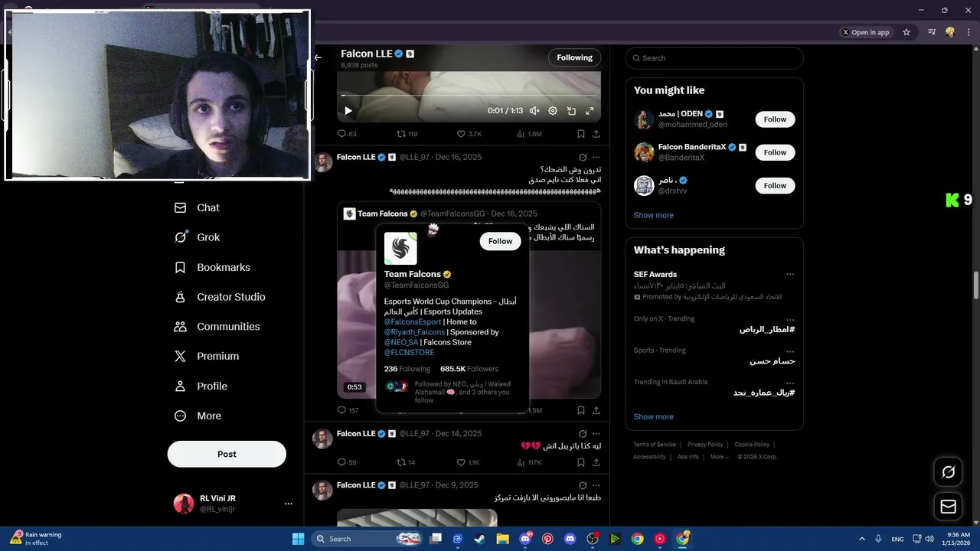Open the floating Grok button
The image size is (980, 551).
[x=948, y=472]
